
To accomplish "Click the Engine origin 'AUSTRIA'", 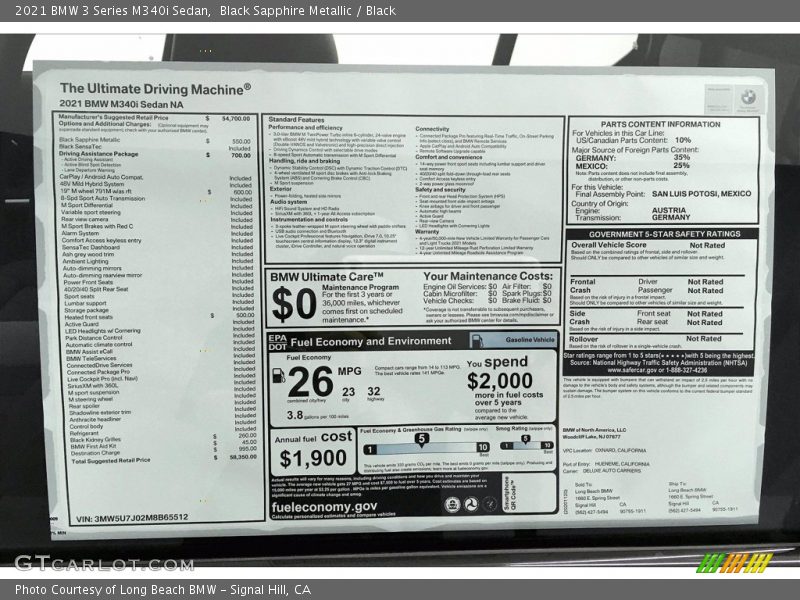I will click(668, 210).
